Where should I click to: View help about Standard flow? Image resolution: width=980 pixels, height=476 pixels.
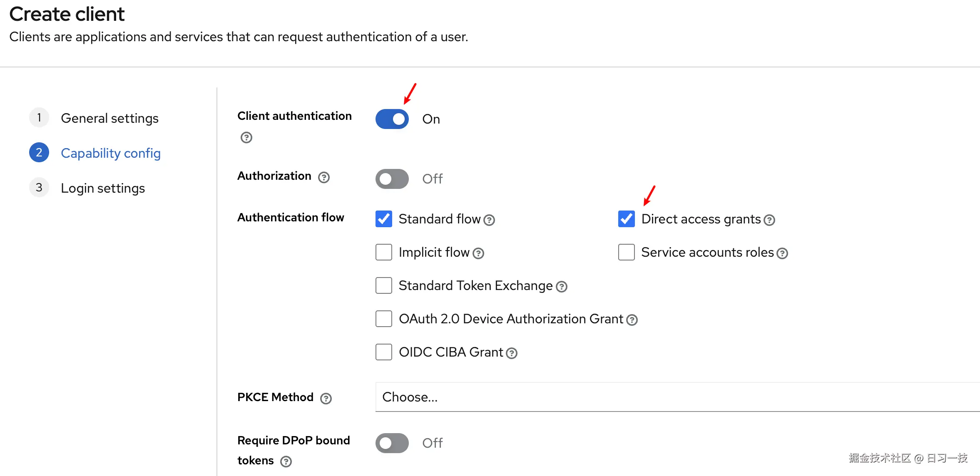490,220
